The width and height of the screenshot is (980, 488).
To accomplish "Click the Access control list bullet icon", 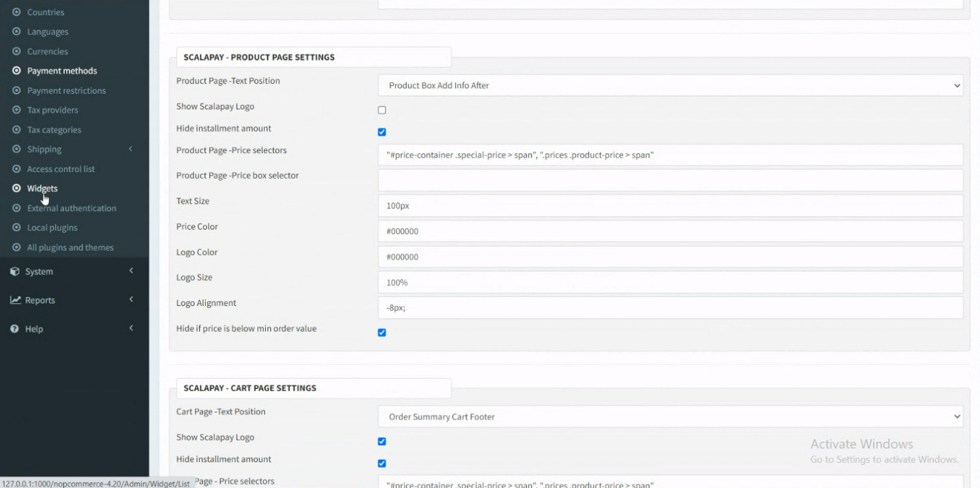I will click(x=16, y=169).
